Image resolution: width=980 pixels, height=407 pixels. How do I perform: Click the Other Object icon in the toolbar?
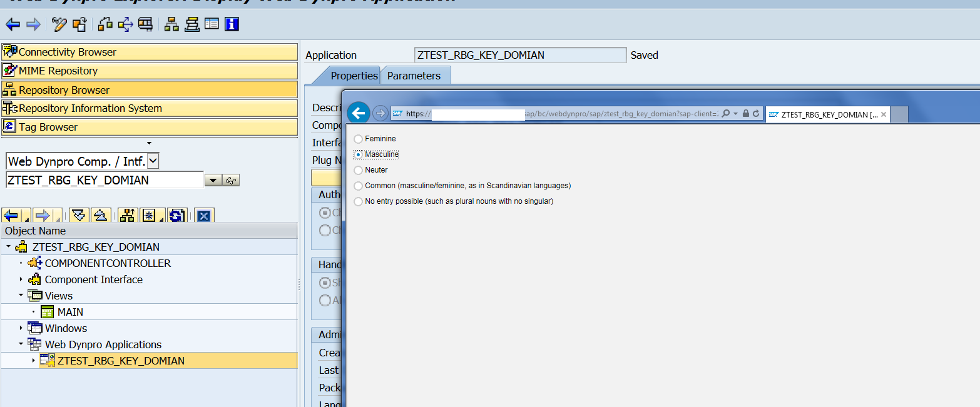[x=79, y=24]
